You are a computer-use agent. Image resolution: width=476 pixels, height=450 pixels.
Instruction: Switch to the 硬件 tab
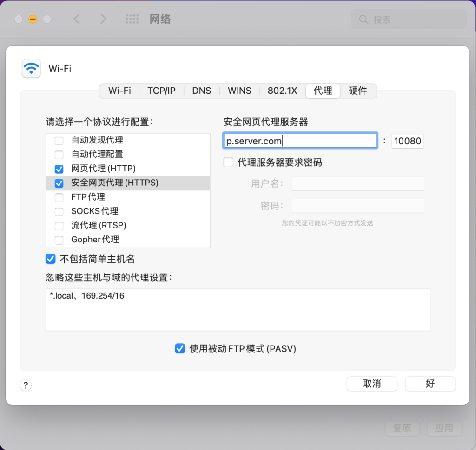tap(357, 91)
